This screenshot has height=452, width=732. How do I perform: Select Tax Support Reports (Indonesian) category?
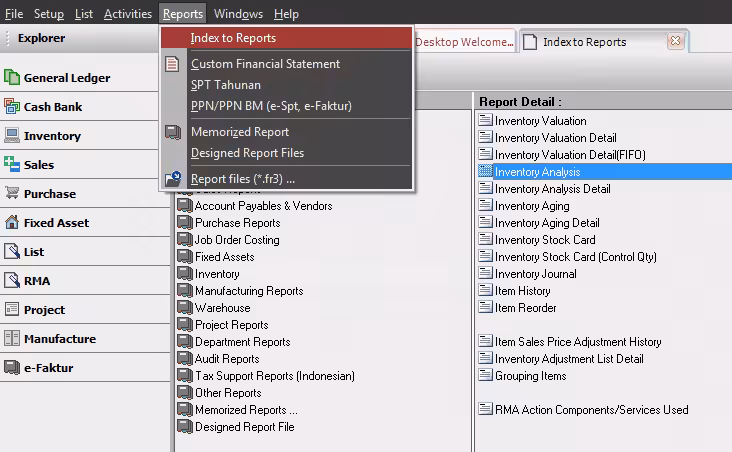(x=274, y=376)
